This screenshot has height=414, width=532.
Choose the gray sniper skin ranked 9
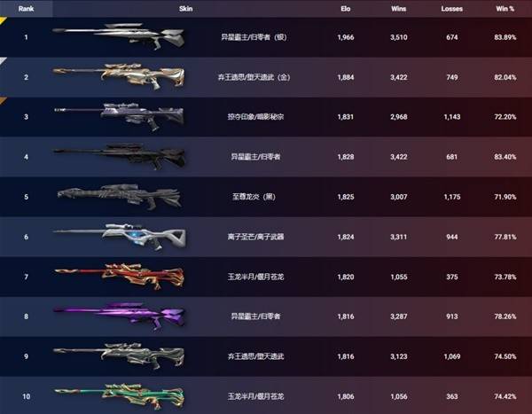coord(119,356)
